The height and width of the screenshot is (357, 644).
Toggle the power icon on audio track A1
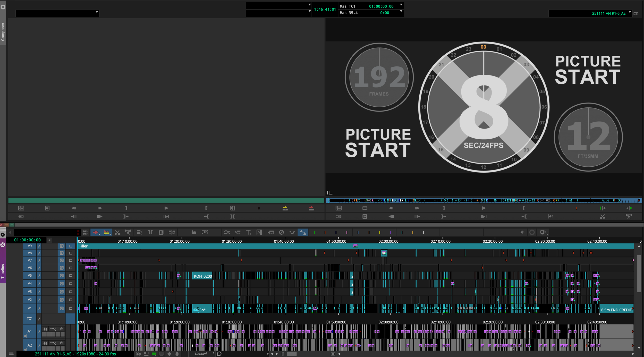[61, 329]
